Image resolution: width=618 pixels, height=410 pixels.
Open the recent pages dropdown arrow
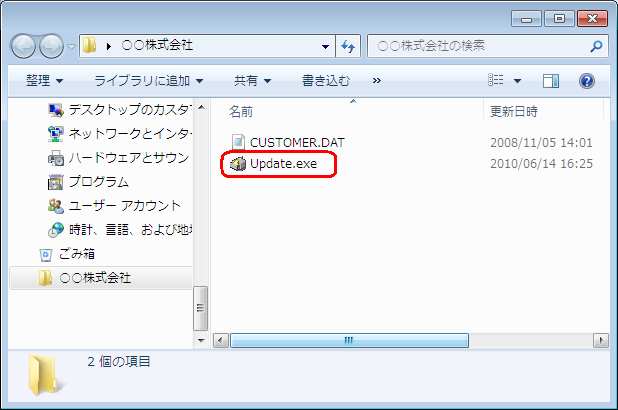point(71,47)
